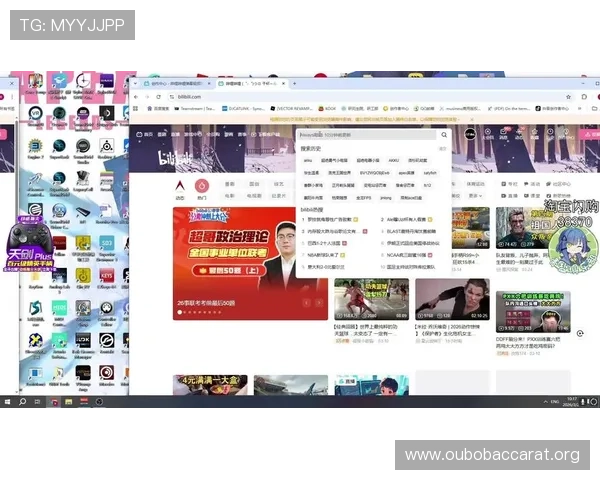
Task: Click the 下载客户端 header link
Action: [x=265, y=134]
